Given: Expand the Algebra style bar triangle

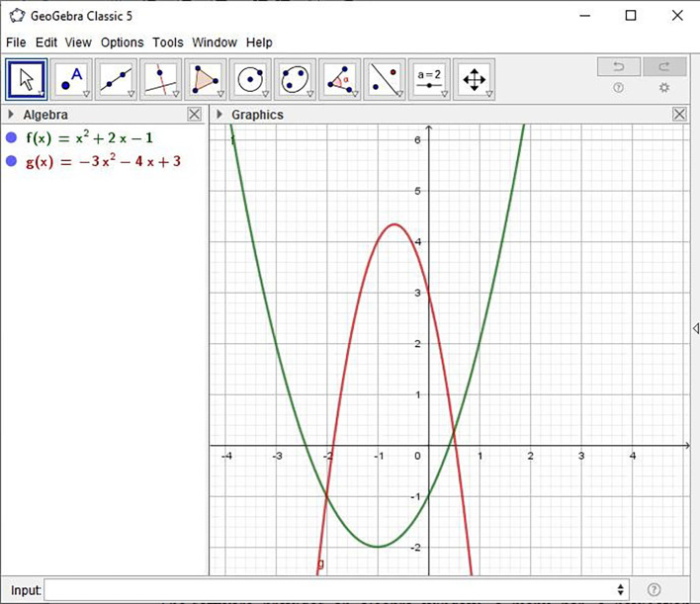Looking at the screenshot, I should point(11,115).
